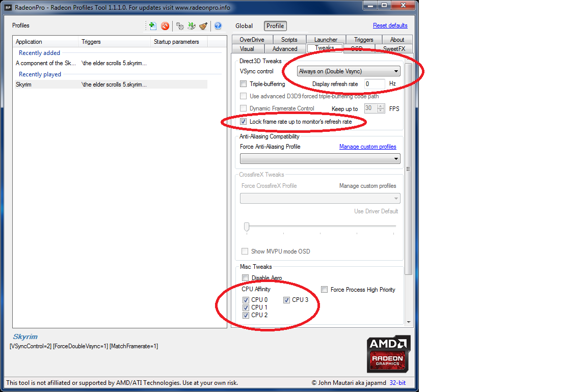Open the SweetFX tab
The height and width of the screenshot is (392, 587).
tap(394, 49)
